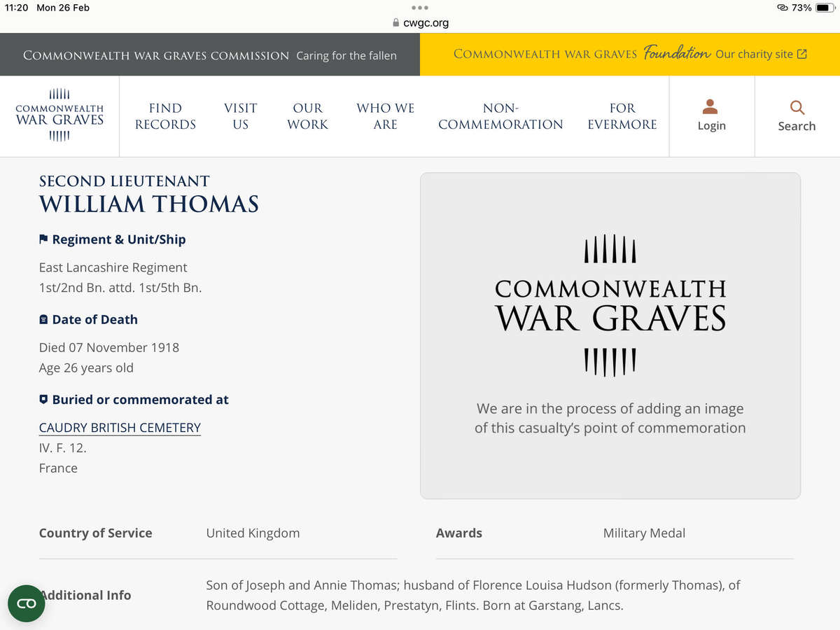Click the Commonwealth War Graves Commission banner

[210, 55]
